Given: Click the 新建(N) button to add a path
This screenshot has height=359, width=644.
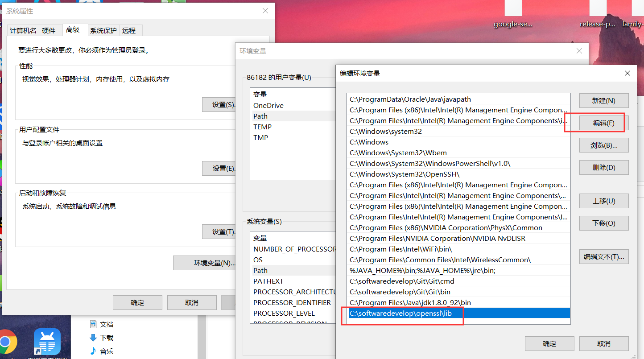Looking at the screenshot, I should (x=603, y=100).
